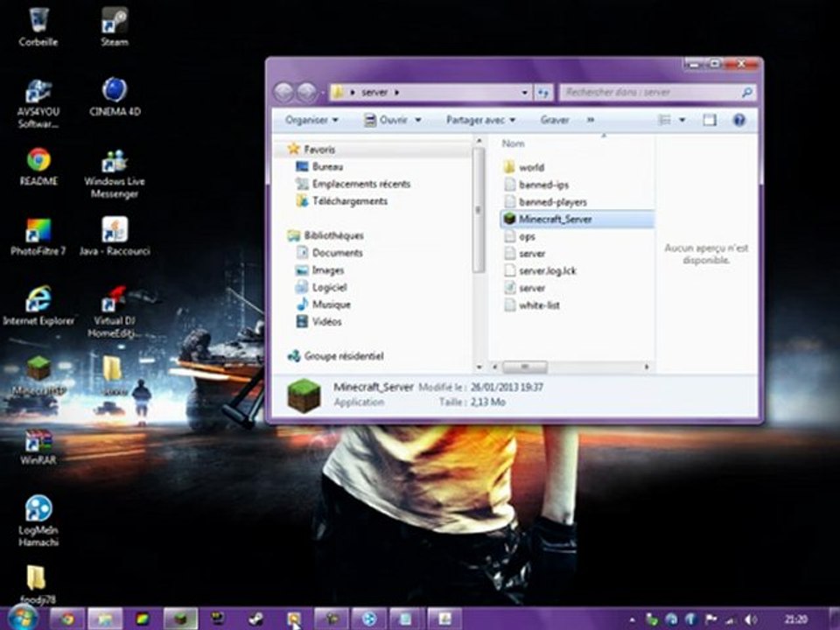Screen dimensions: 840x630
Task: Select the banned-ips file
Action: (x=536, y=185)
